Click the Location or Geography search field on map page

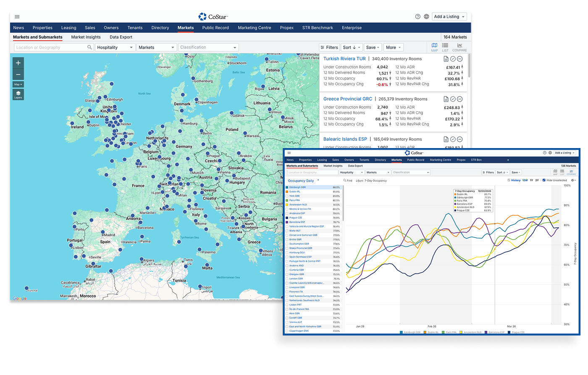(x=50, y=47)
